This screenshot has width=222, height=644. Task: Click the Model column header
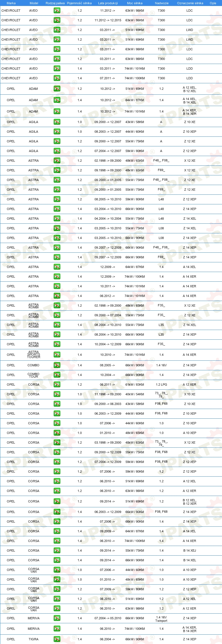(x=34, y=3)
